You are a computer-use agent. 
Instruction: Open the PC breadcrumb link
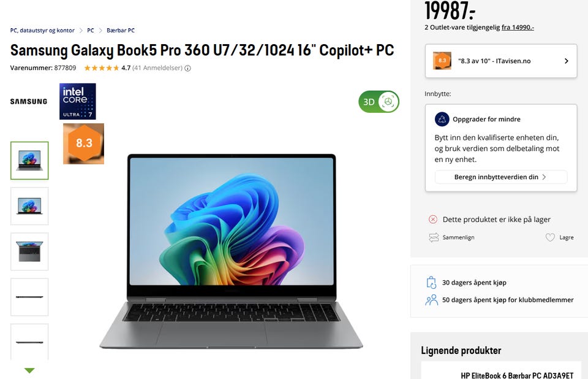(x=91, y=31)
